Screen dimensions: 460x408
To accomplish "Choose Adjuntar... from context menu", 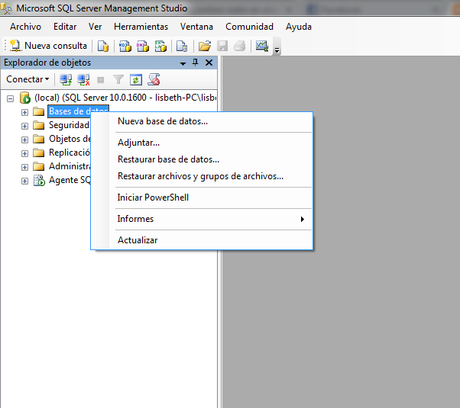I will (x=202, y=143).
